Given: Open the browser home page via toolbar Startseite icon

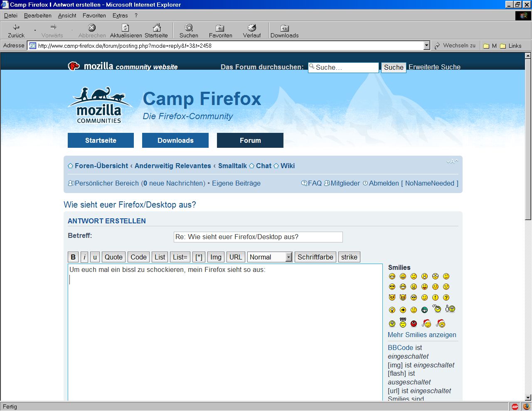Looking at the screenshot, I should [x=156, y=31].
